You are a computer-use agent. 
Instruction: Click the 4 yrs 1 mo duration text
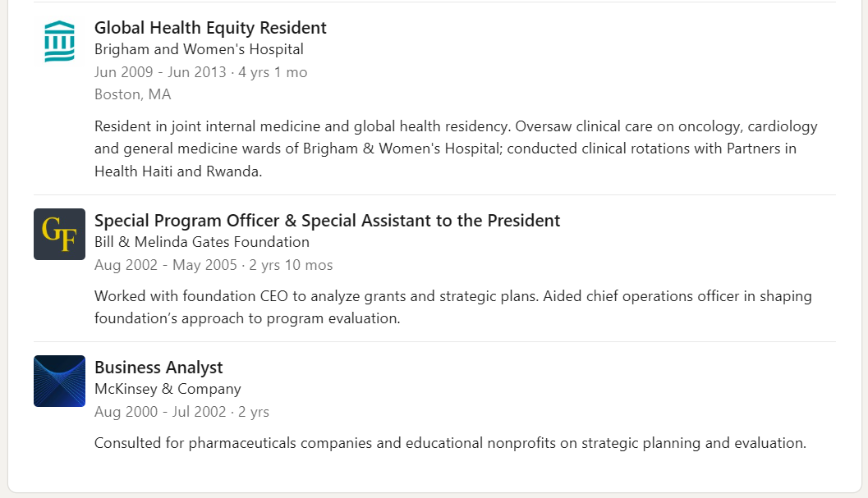pyautogui.click(x=273, y=72)
